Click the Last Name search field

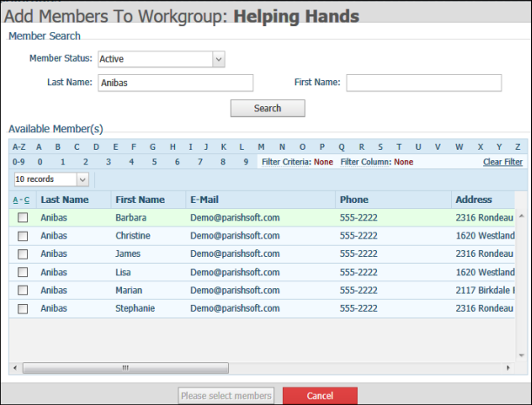175,83
